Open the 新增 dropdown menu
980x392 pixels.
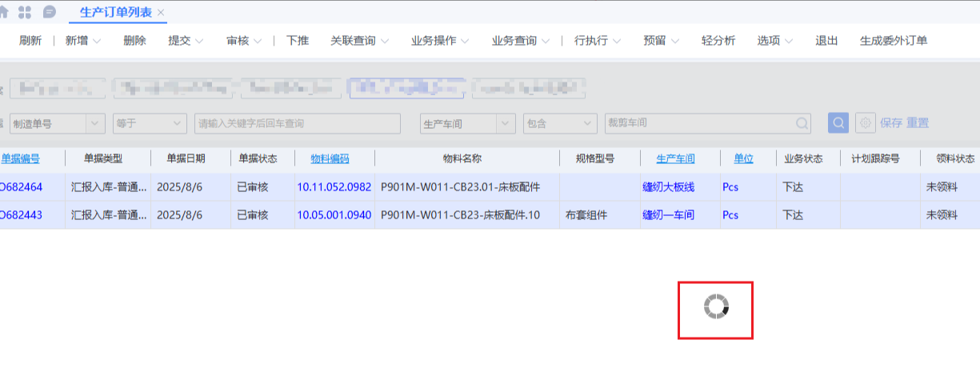point(83,41)
